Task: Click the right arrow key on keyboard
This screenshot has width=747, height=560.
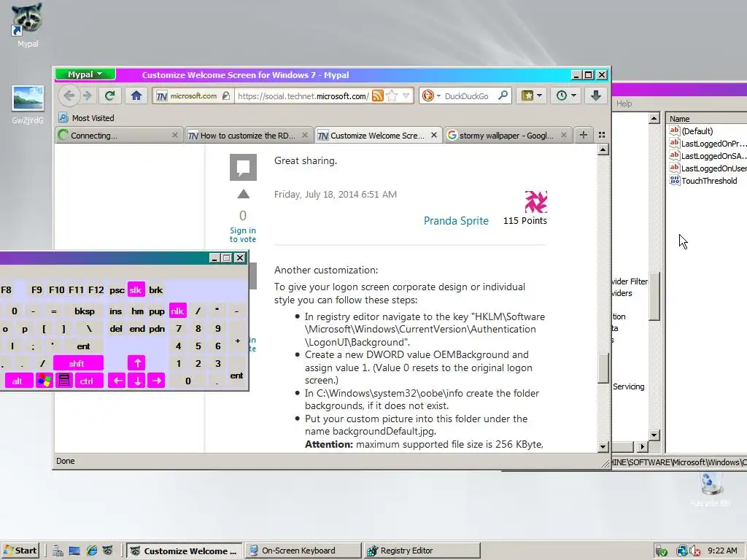Action: (x=157, y=381)
